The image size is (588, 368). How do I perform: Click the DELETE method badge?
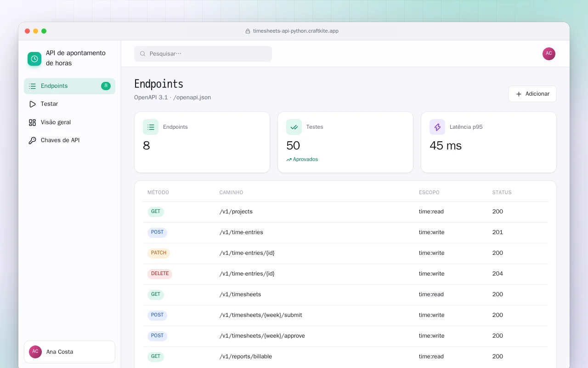(160, 274)
